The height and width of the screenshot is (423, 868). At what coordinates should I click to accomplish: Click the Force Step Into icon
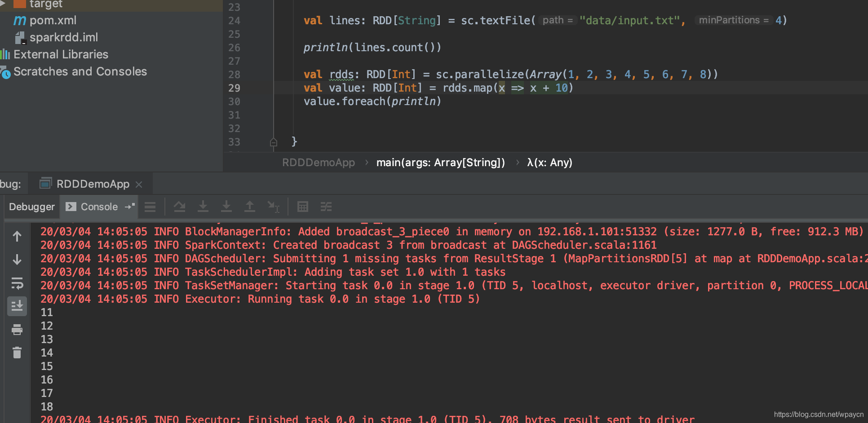226,207
